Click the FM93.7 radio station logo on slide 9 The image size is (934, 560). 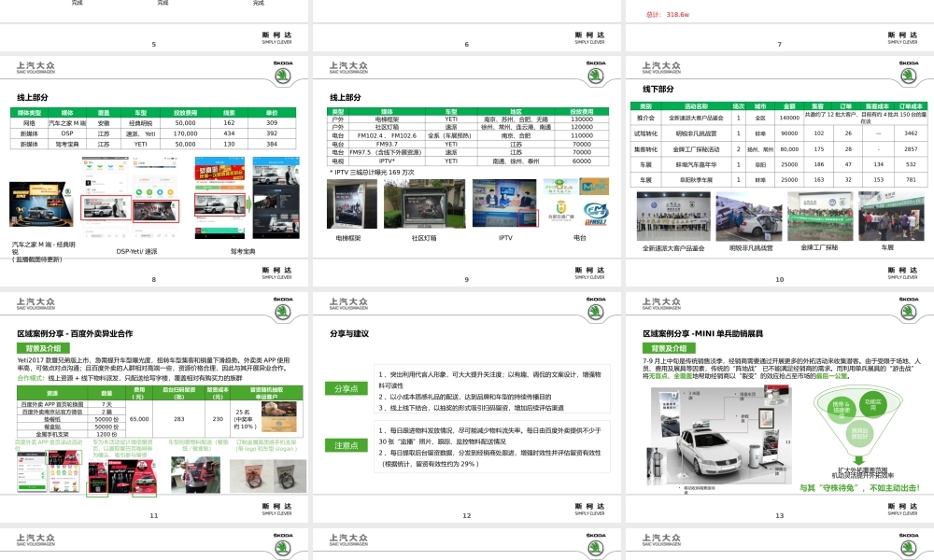coord(596,214)
